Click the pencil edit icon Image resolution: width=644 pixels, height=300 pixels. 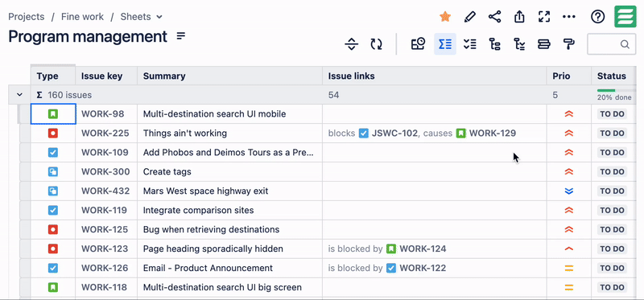click(x=469, y=17)
